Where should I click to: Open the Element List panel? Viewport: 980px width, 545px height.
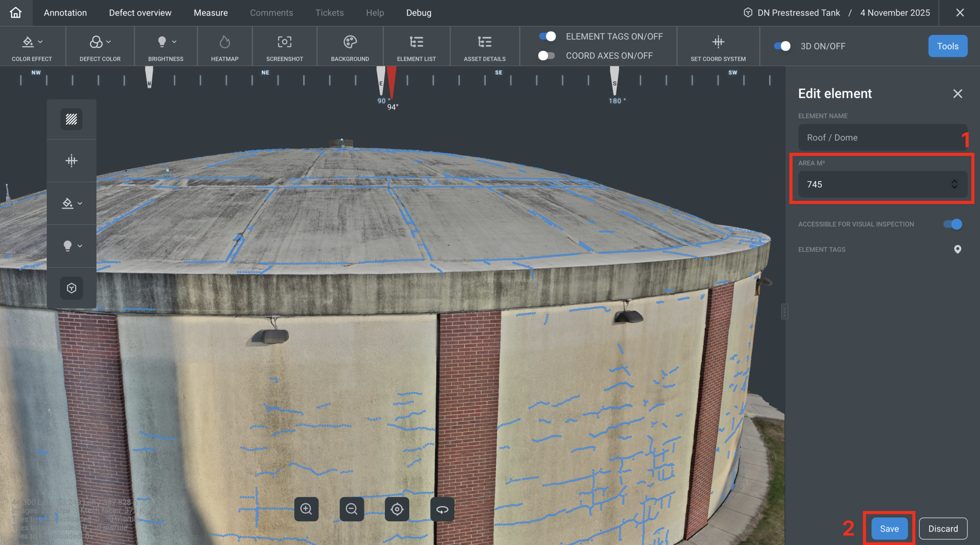416,42
